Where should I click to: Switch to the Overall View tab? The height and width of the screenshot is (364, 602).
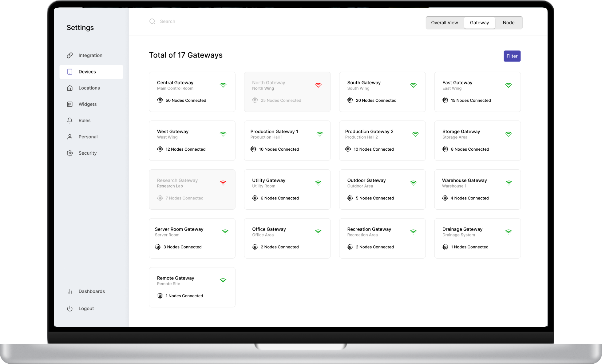click(x=444, y=23)
